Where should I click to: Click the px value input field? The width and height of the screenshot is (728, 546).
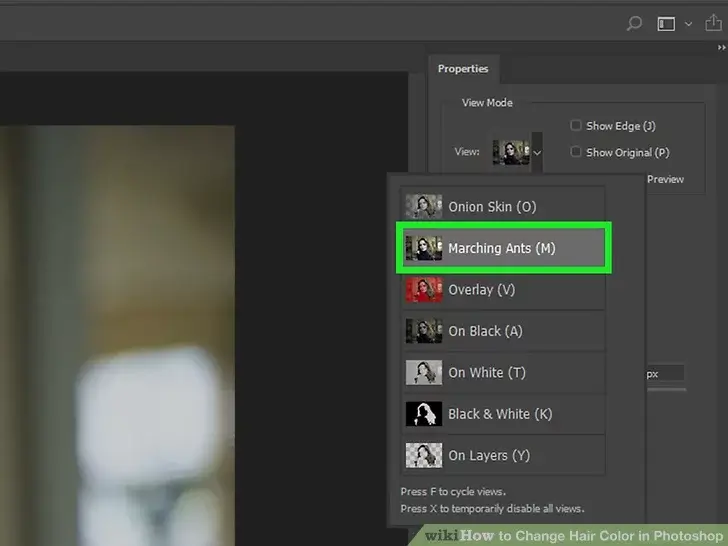point(663,373)
